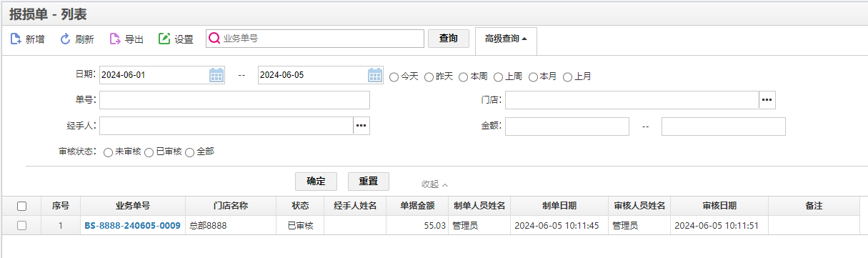This screenshot has height=258, width=868.
Task: Open calendar picker for start date 2024-06-01
Action: (216, 75)
